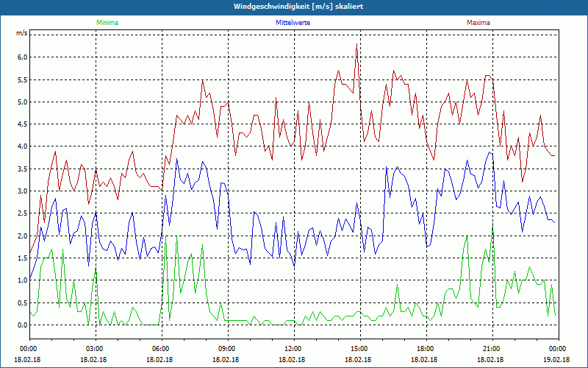This screenshot has height=368, width=588.
Task: Click the 5,0 y-axis value
Action: pos(22,102)
